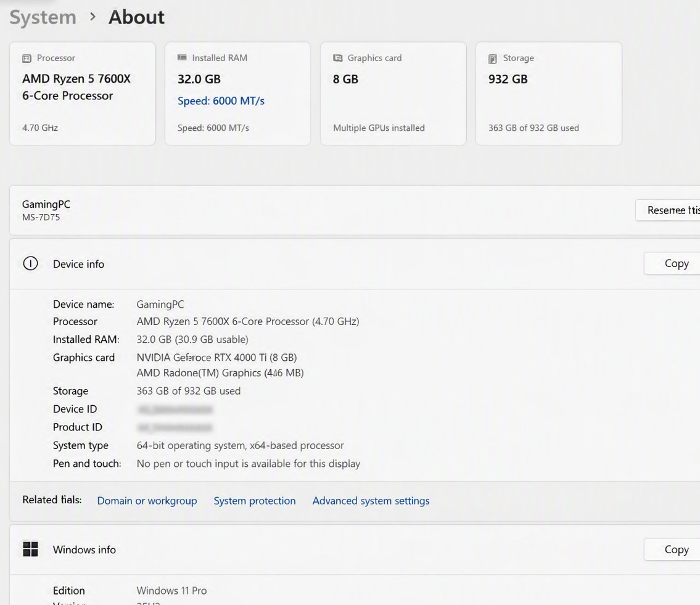Click the Processor chip icon
The image size is (700, 605).
[27, 59]
